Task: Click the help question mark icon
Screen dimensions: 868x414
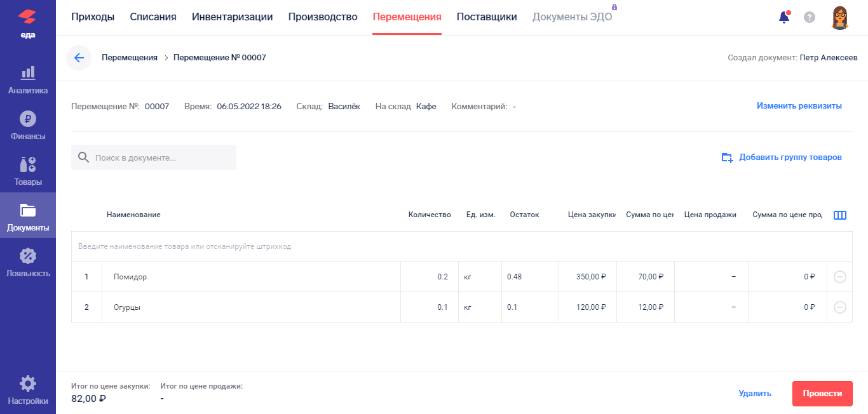Action: coord(810,17)
